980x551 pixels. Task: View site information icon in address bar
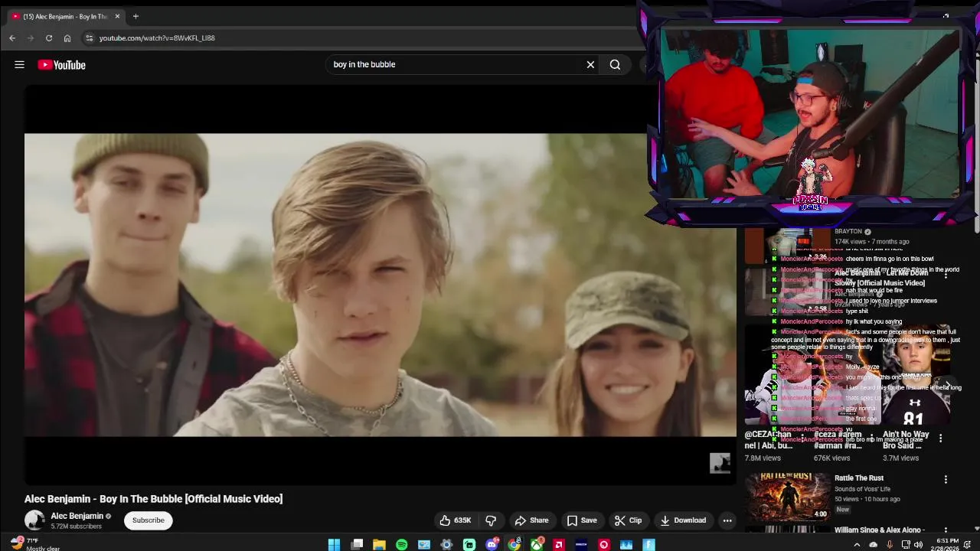pyautogui.click(x=89, y=37)
